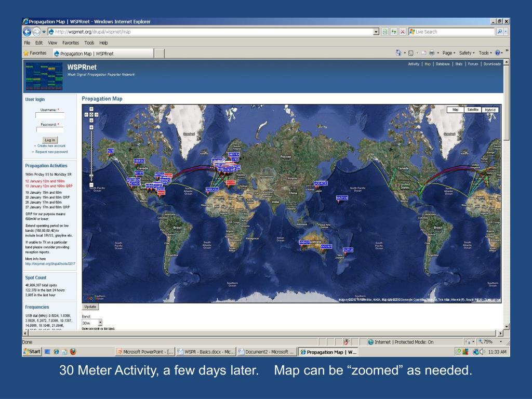532x399 pixels.
Task: Open the Page dropdown menu
Action: tap(449, 53)
